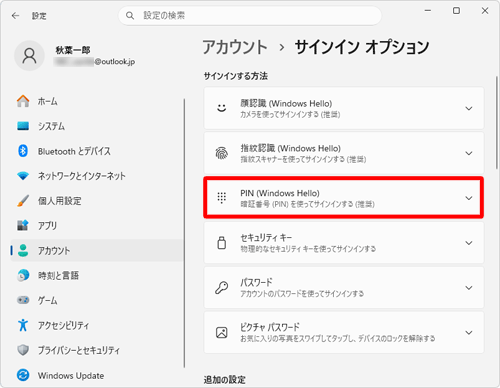
Task: Click the password key icon
Action: coord(222,287)
